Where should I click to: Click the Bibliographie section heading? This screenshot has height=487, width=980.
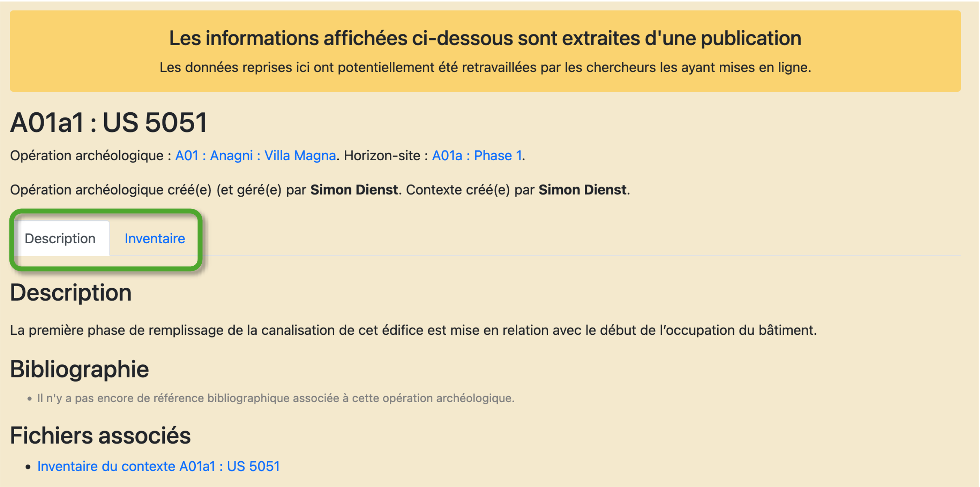(x=79, y=369)
